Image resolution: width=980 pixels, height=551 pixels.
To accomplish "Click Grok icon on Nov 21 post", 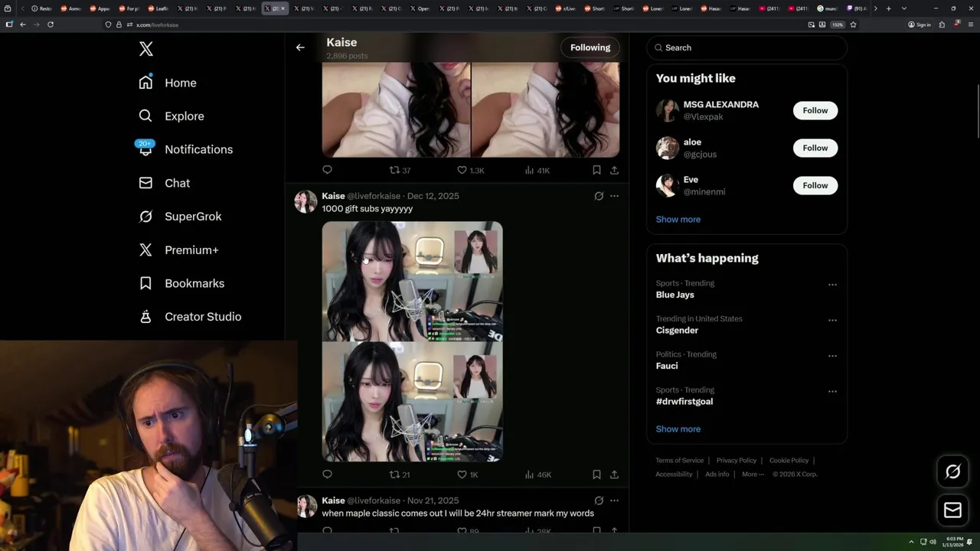I will pos(599,500).
